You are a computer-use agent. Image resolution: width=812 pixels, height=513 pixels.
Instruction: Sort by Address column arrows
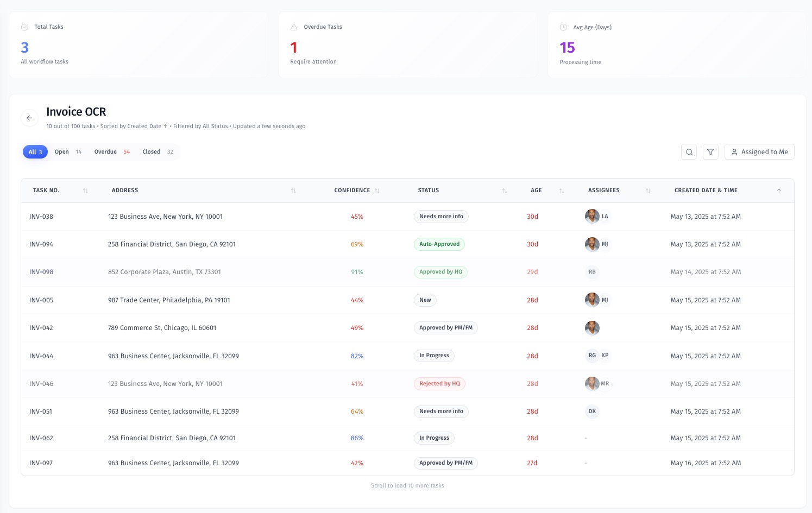tap(293, 191)
